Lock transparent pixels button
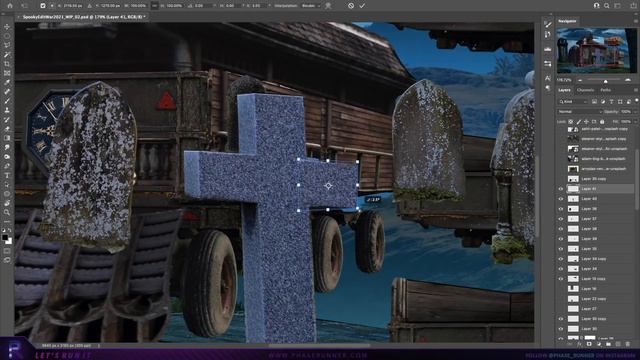This screenshot has width=640, height=360. 570,122
